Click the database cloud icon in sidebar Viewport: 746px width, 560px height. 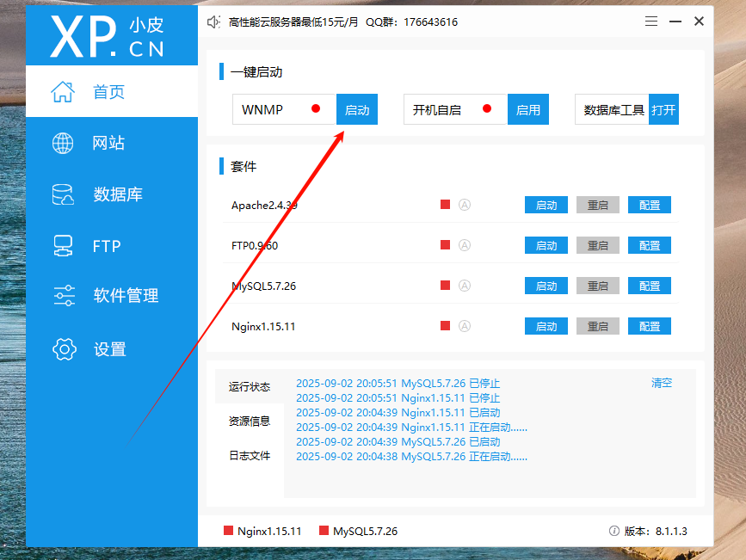(x=63, y=194)
